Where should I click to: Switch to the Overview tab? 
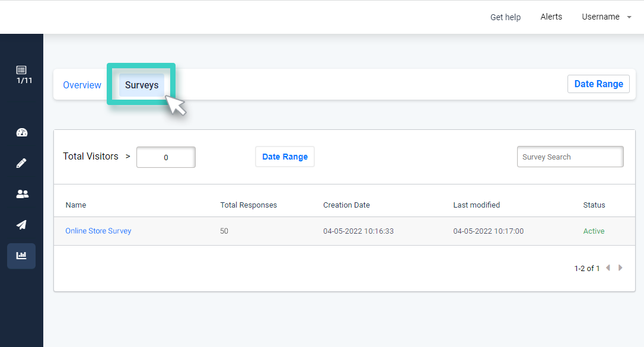[82, 85]
